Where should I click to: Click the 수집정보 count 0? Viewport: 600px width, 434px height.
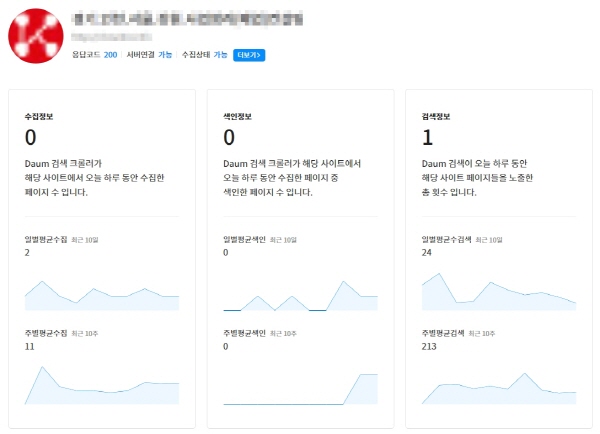pyautogui.click(x=31, y=137)
